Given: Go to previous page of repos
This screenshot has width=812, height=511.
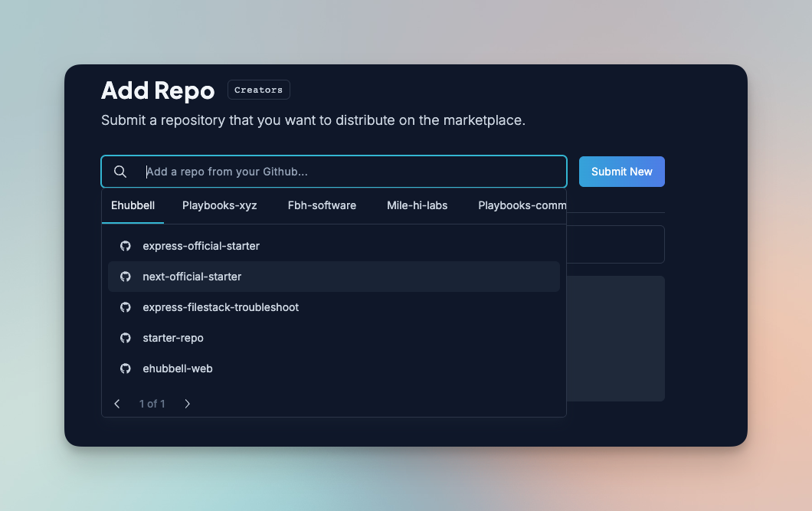Looking at the screenshot, I should [x=117, y=404].
